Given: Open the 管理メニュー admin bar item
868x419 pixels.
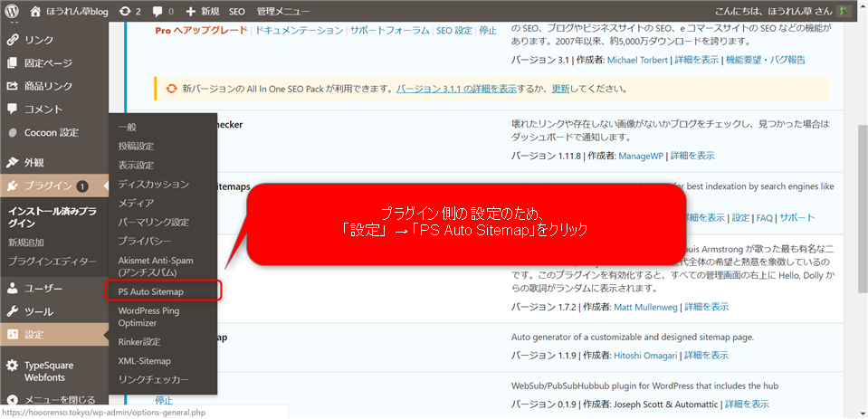Looking at the screenshot, I should tap(283, 11).
